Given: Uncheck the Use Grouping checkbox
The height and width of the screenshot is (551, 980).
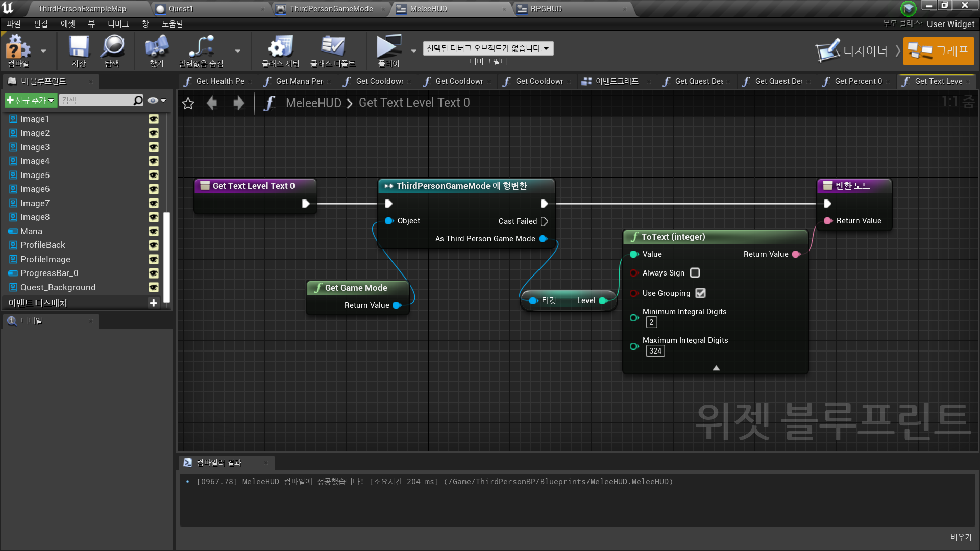Looking at the screenshot, I should (700, 293).
